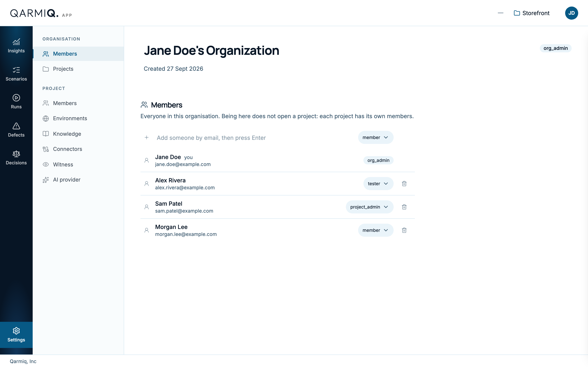Open Witness settings page
The height and width of the screenshot is (368, 588).
pyautogui.click(x=78, y=165)
